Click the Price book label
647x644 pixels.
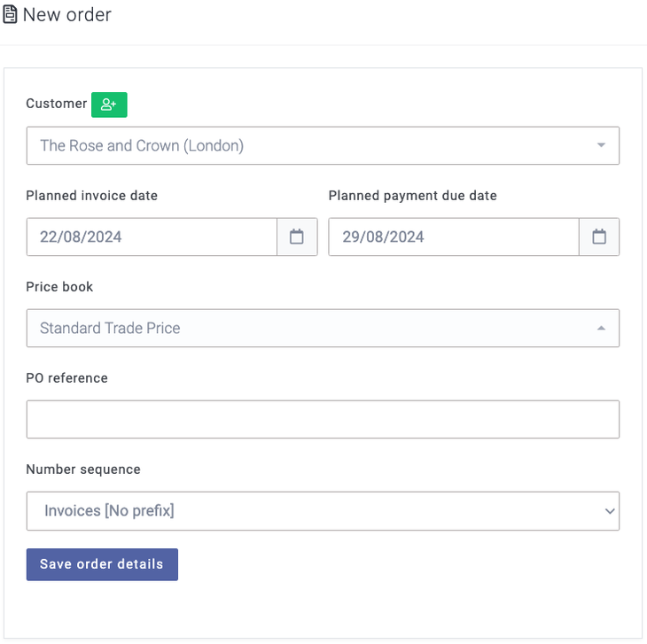coord(59,287)
